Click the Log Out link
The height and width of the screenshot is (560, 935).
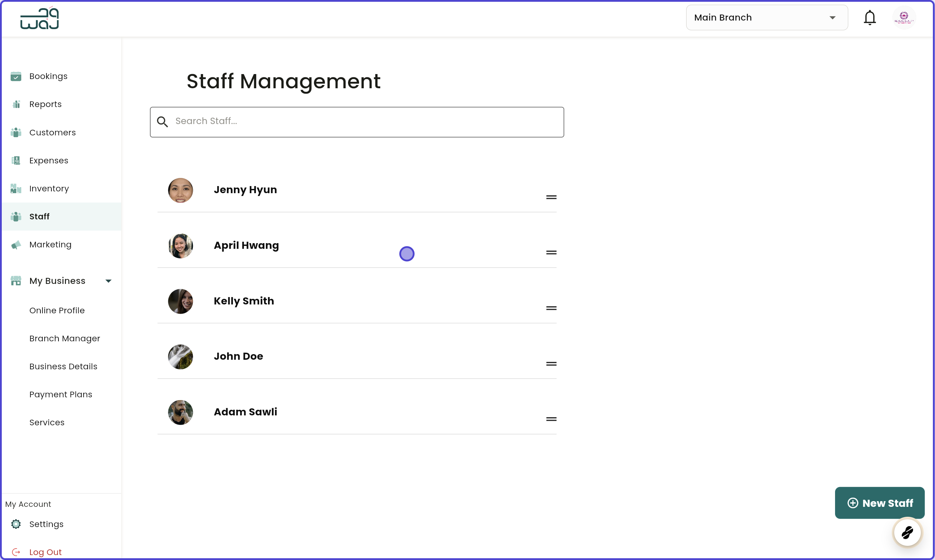point(46,552)
